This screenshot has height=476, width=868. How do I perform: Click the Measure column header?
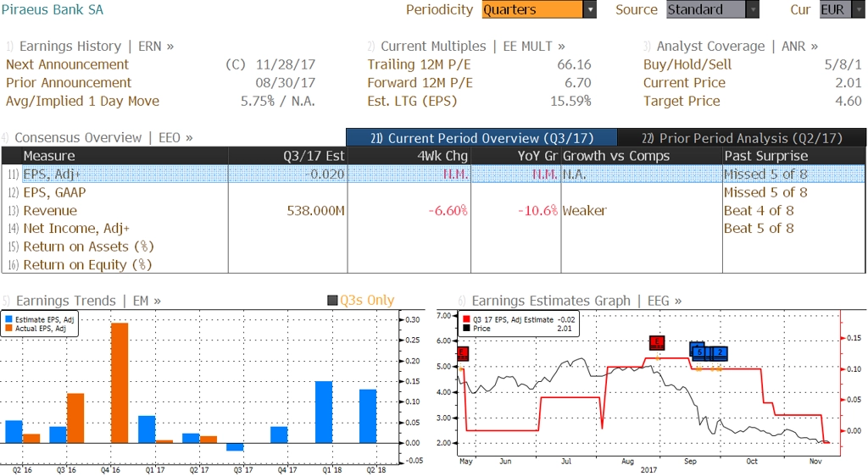coord(125,156)
